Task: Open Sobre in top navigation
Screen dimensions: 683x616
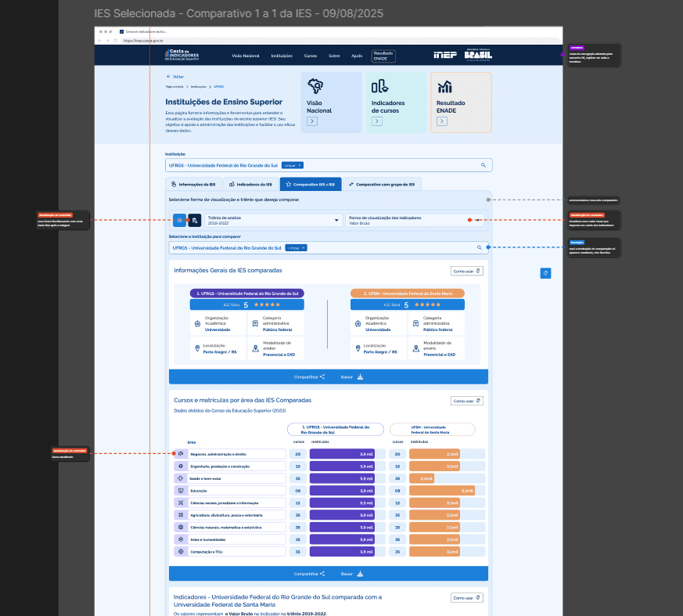Action: (x=334, y=56)
